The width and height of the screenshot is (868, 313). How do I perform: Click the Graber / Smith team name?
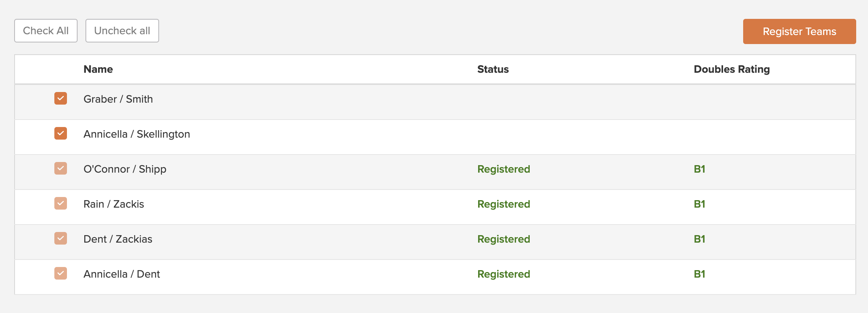pyautogui.click(x=118, y=99)
